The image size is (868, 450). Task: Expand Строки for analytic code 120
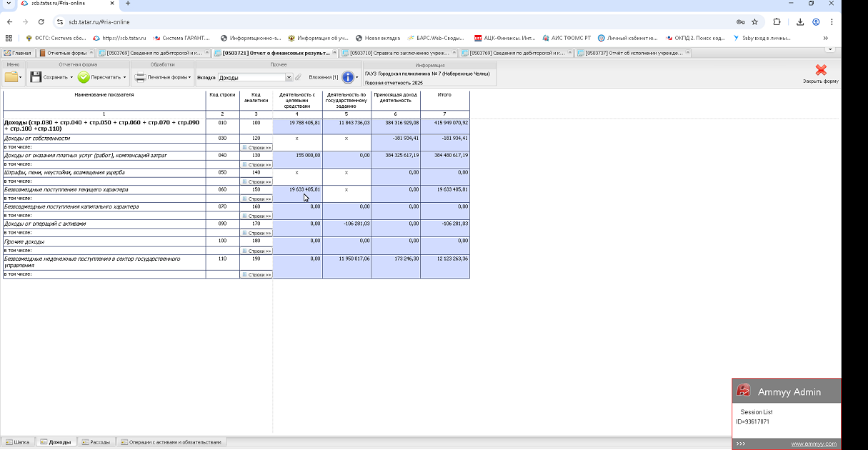click(x=256, y=147)
